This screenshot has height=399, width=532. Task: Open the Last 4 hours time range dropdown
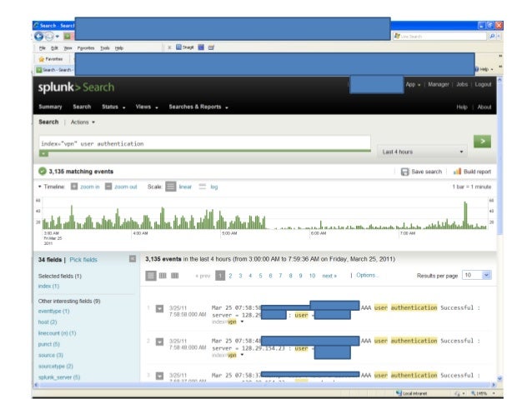coord(423,152)
